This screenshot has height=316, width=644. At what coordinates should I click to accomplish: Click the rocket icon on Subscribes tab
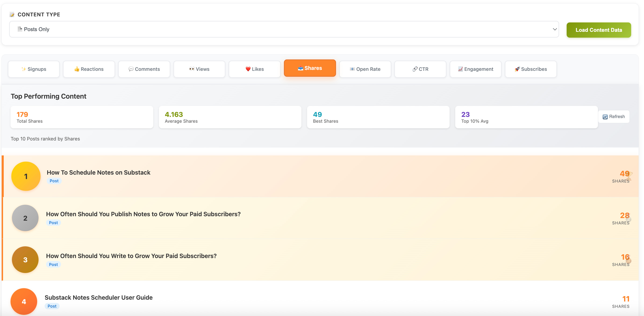pyautogui.click(x=517, y=69)
